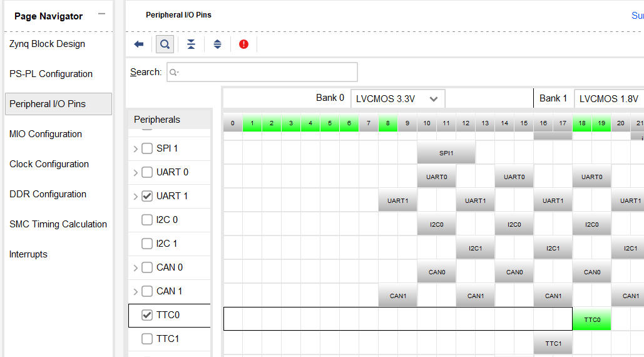The height and width of the screenshot is (357, 644).
Task: Click the back arrow toolbar icon
Action: (x=139, y=44)
